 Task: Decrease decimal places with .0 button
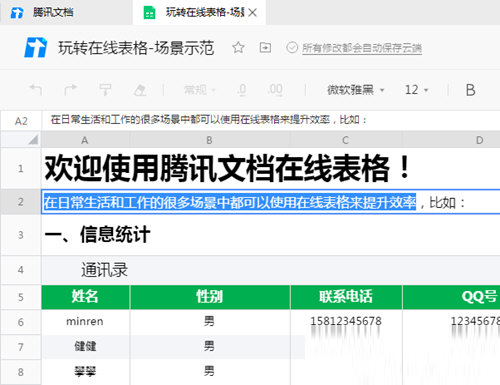pos(242,90)
